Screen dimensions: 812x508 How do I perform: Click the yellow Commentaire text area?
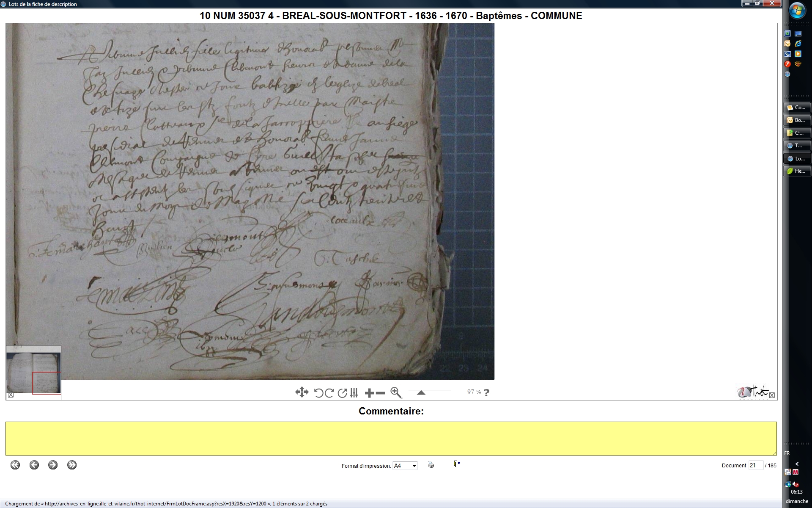point(391,438)
